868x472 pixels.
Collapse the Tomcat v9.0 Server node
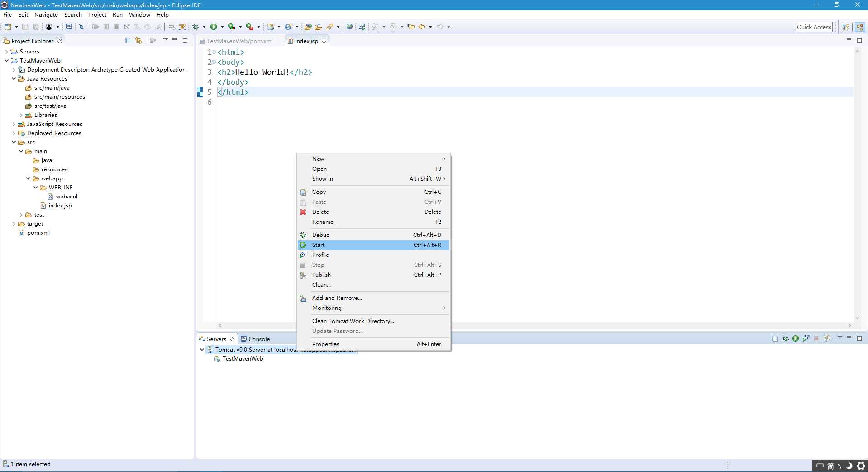pos(202,349)
